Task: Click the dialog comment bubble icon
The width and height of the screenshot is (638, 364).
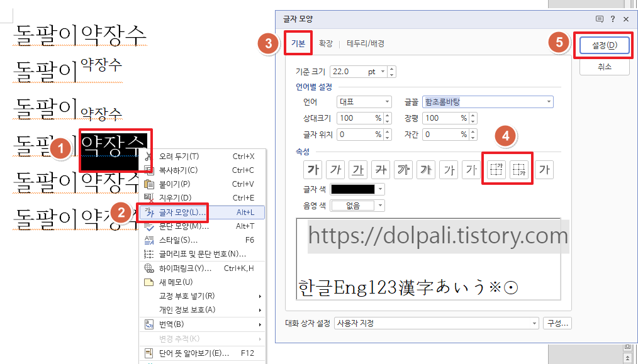Action: pyautogui.click(x=600, y=19)
